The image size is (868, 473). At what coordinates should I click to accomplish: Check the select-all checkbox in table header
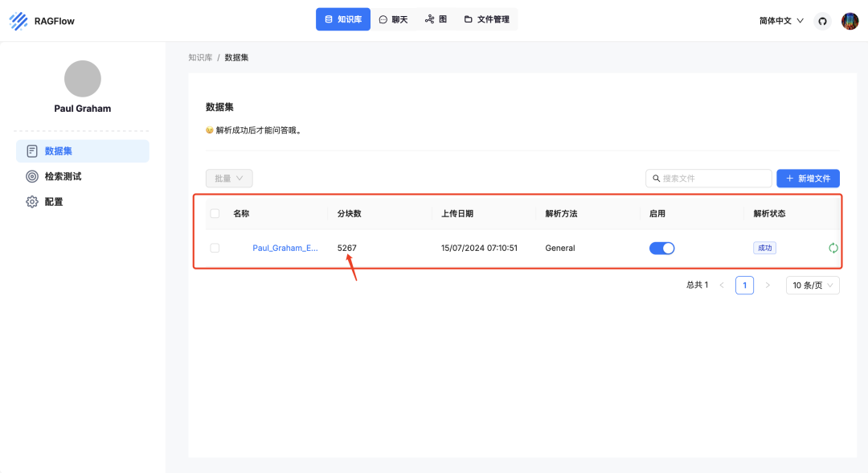[215, 213]
